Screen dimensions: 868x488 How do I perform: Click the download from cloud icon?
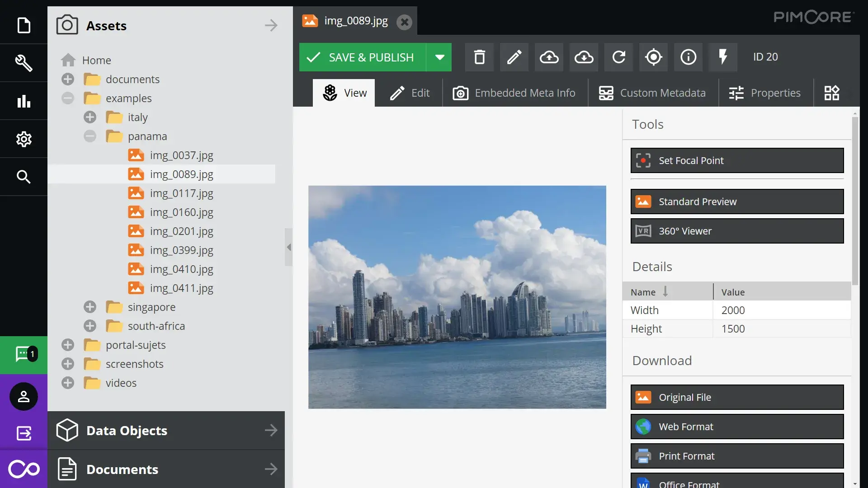(584, 56)
